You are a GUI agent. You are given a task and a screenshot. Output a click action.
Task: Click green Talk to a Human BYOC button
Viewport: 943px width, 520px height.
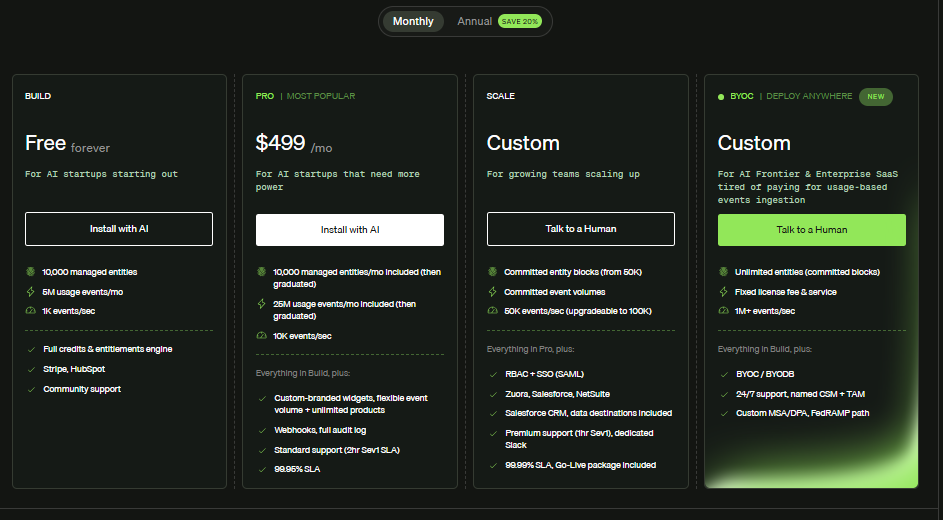pos(812,230)
